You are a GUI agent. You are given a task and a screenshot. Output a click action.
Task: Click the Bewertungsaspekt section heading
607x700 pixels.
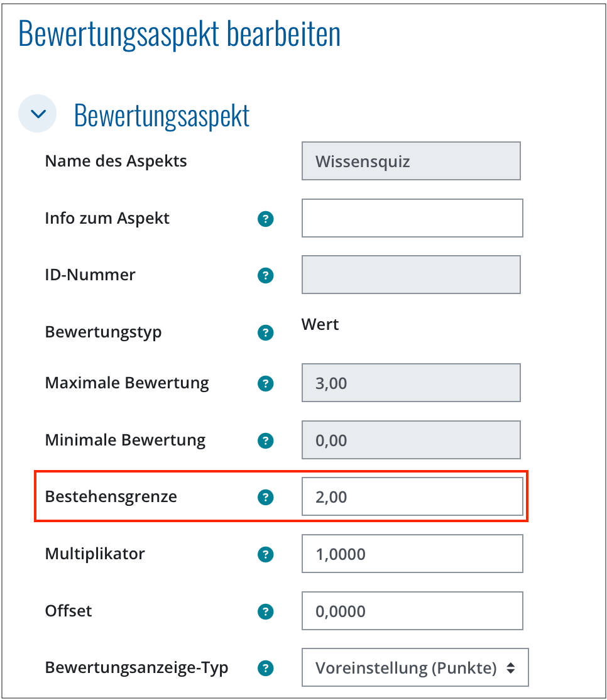[161, 115]
